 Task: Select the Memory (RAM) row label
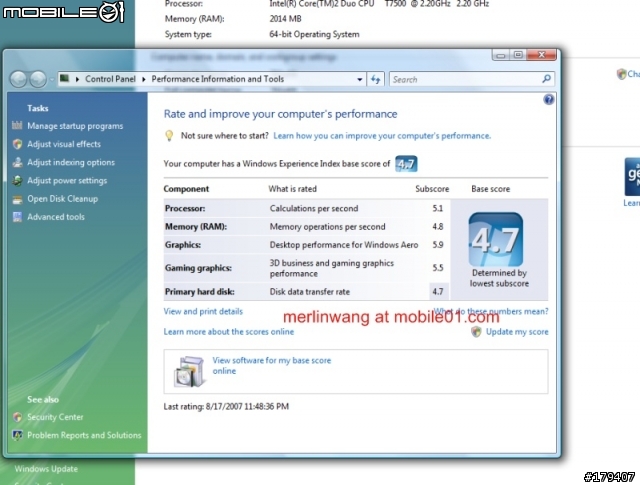(x=196, y=227)
